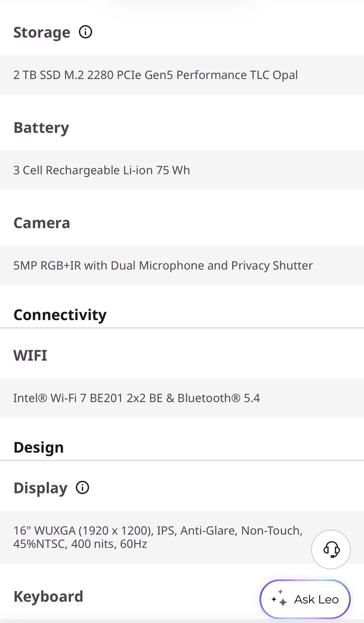Select the 16" WUXGA display spec row
Image resolution: width=364 pixels, height=623 pixels.
[182, 537]
